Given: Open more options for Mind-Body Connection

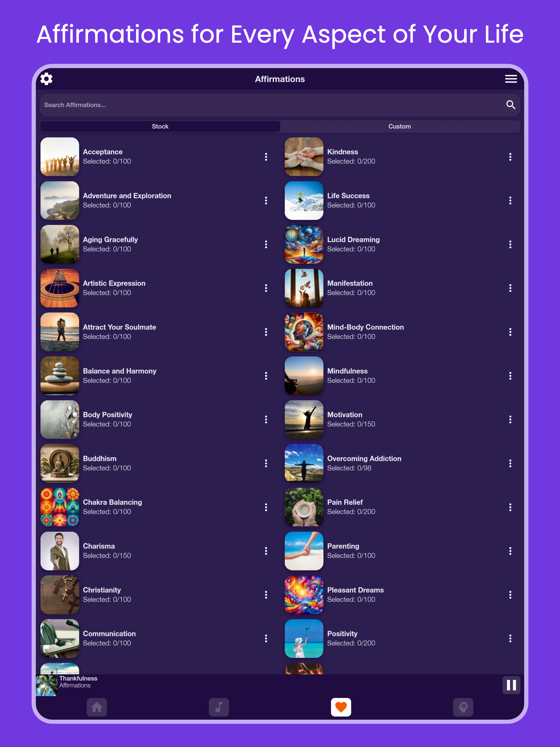Looking at the screenshot, I should 510,332.
